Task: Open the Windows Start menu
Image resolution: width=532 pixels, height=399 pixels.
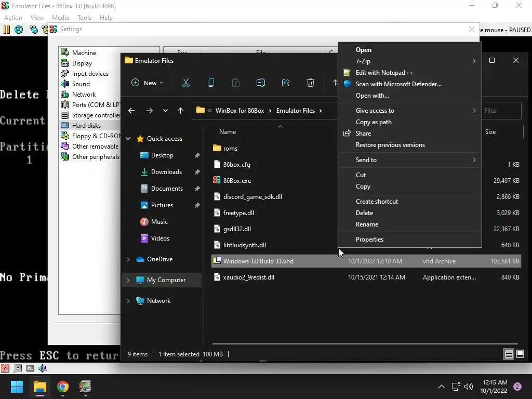Action: [17, 387]
